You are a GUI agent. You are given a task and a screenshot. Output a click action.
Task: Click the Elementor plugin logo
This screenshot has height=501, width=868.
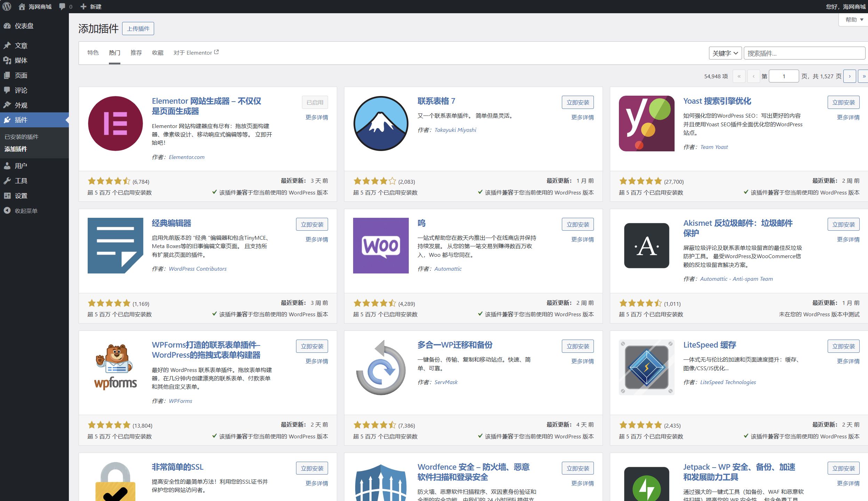tap(116, 124)
